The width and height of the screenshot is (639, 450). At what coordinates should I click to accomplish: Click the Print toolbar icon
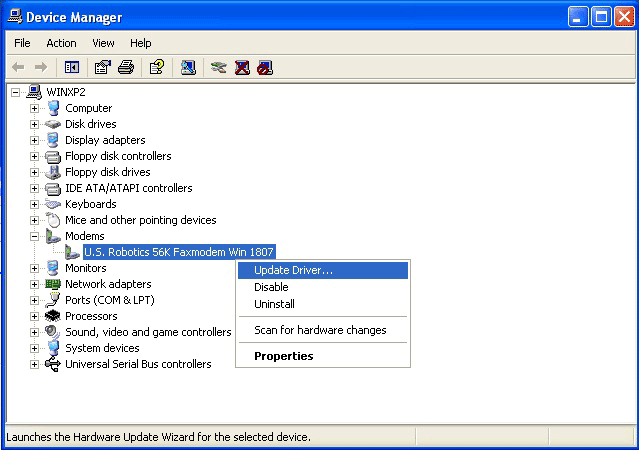tap(126, 67)
